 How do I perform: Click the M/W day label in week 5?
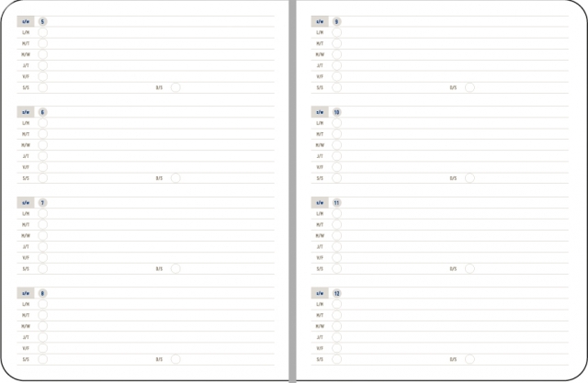pyautogui.click(x=26, y=55)
